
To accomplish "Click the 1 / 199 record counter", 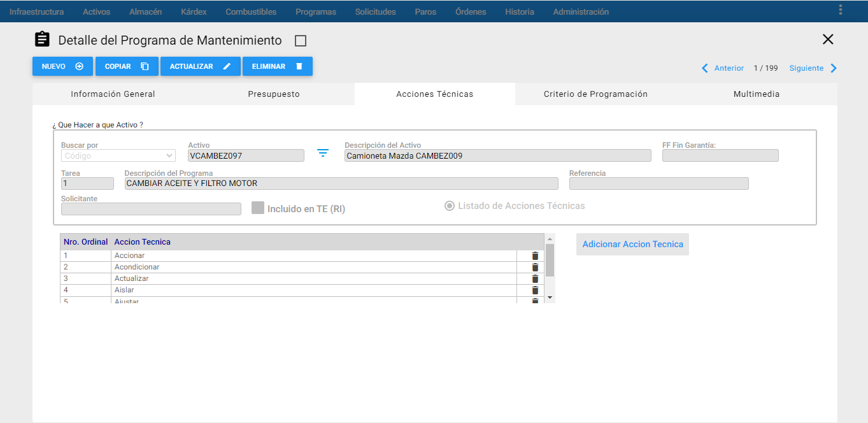I will tap(766, 68).
